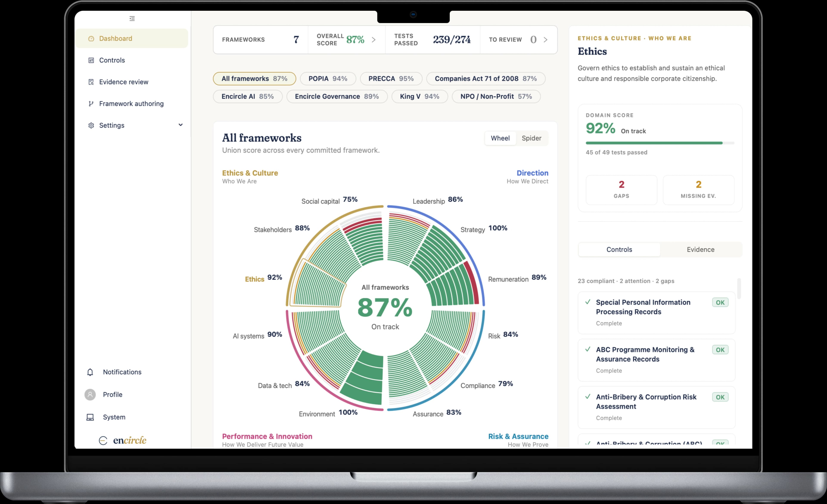Filter by Companies Act 71 of 2008

click(486, 79)
